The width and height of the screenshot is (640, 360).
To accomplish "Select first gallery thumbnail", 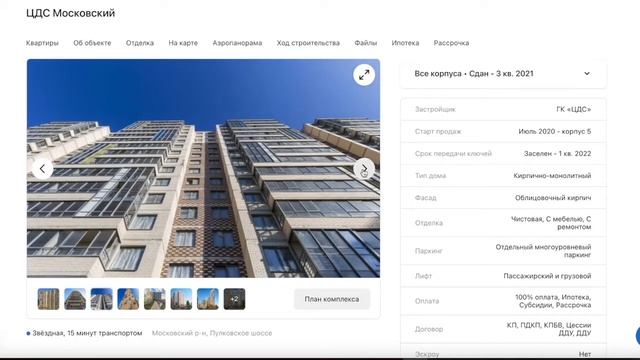I will click(49, 299).
